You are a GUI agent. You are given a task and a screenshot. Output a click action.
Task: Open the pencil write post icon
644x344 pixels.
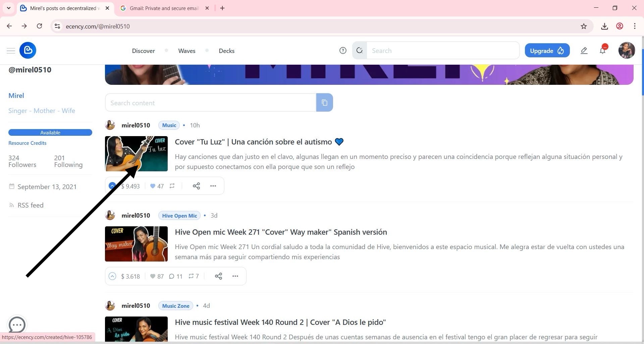click(584, 51)
